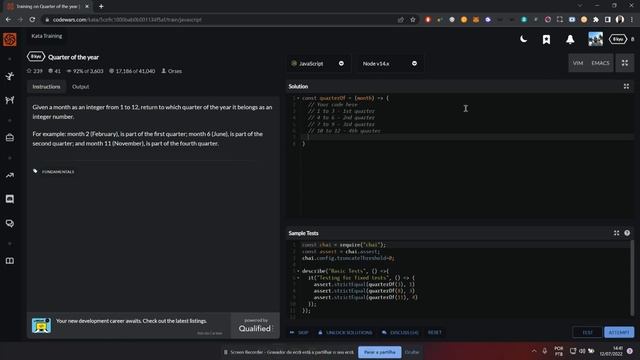
Task: Open new browser tab
Action: [101, 6]
